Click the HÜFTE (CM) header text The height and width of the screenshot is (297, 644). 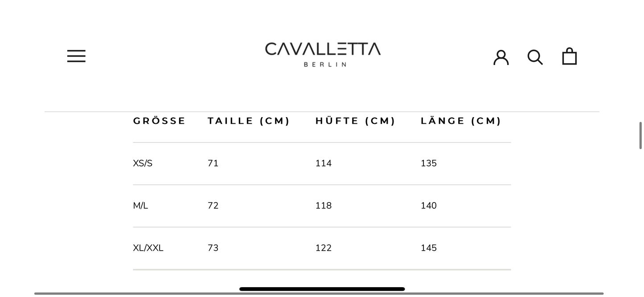click(x=355, y=120)
